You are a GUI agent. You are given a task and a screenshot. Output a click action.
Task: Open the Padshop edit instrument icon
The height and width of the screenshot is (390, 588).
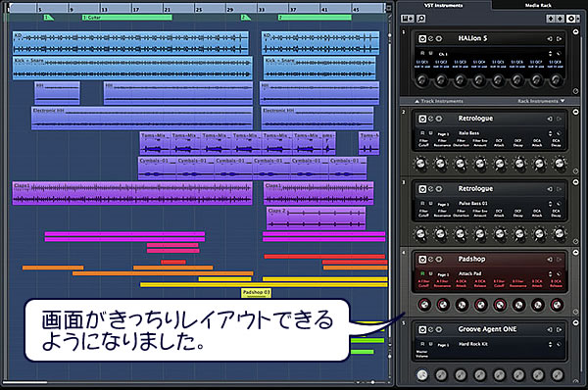click(431, 260)
